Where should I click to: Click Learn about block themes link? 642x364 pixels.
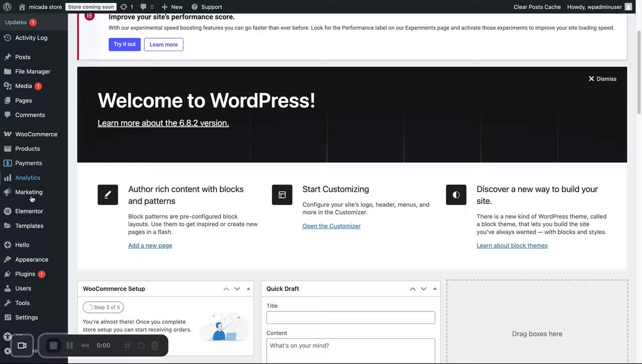point(512,245)
